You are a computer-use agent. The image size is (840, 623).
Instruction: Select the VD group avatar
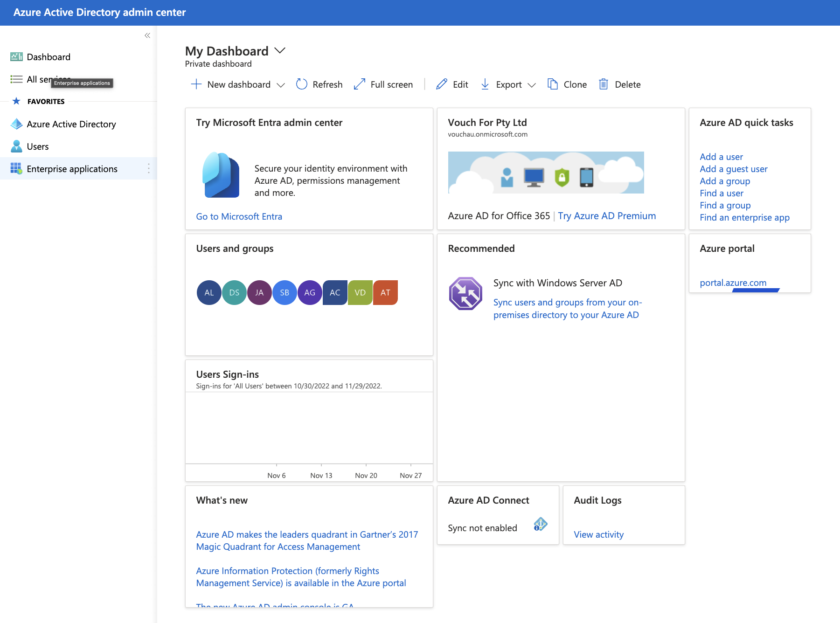(x=360, y=292)
